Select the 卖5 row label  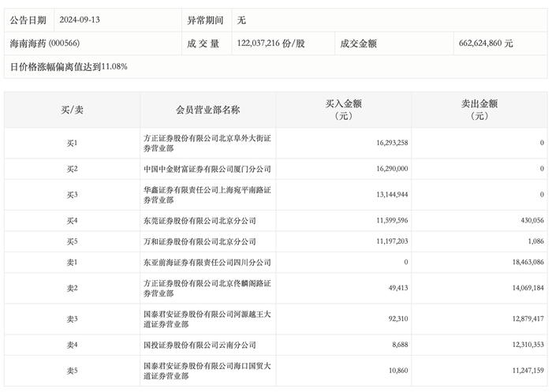[72, 371]
